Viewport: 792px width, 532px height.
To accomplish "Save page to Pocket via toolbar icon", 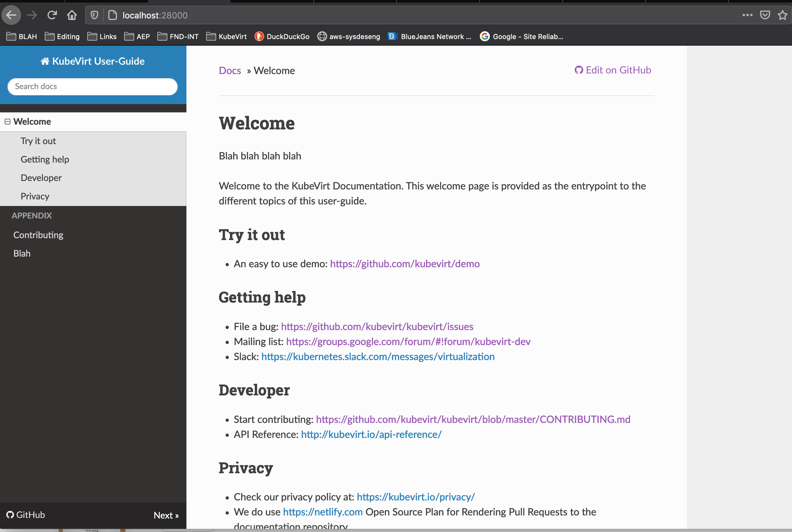I will (x=765, y=15).
